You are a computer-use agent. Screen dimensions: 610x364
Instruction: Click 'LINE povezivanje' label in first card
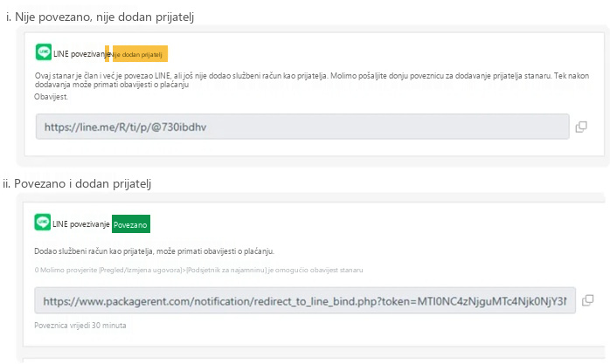pos(81,54)
